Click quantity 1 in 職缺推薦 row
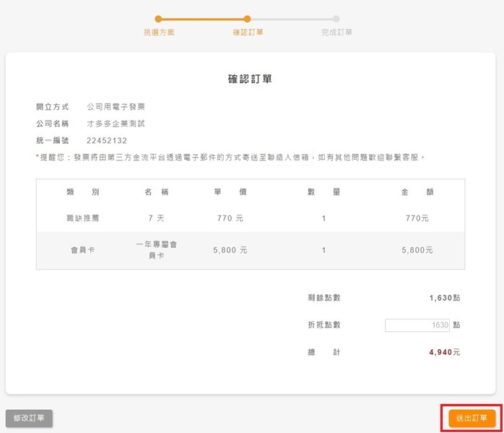Screen dimensions: 504x433 point(323,218)
